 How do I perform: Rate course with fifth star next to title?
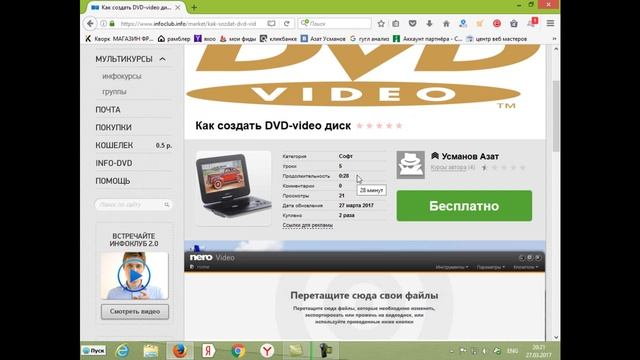[x=399, y=126]
